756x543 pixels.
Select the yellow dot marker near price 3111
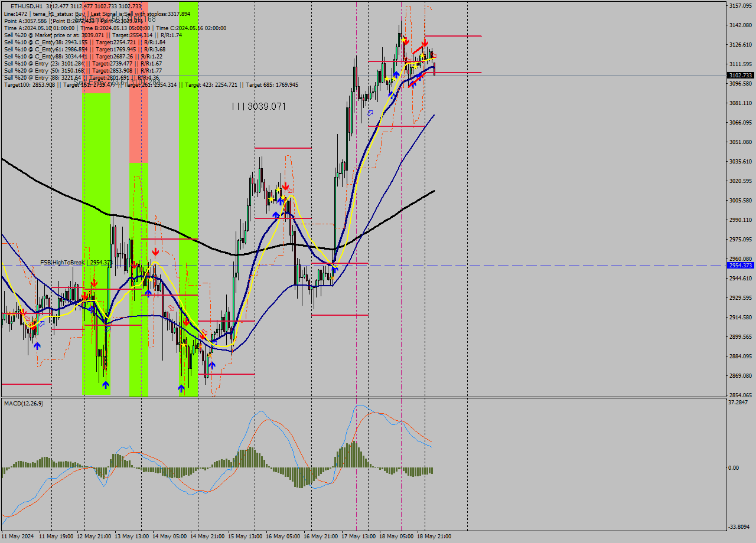415,67
